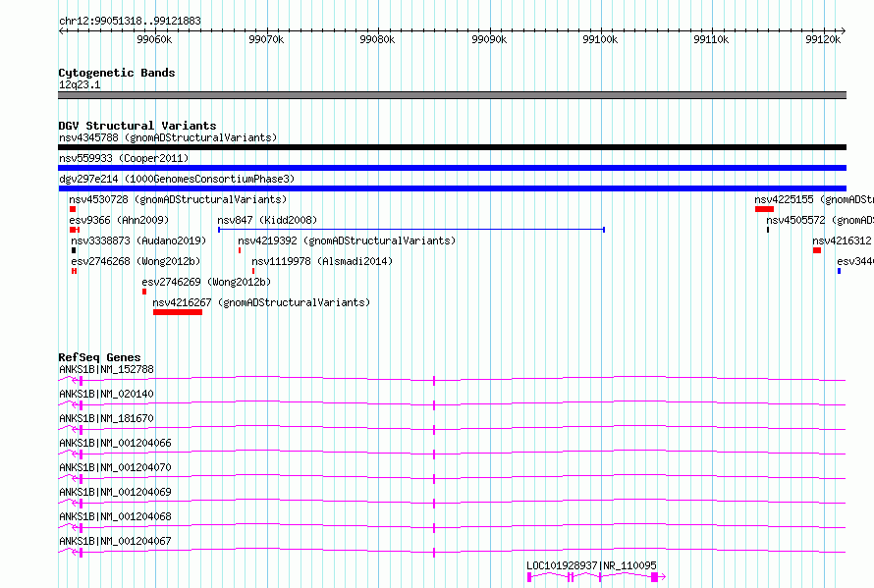Select the ANKS1B|NM_001204067 transcript label
Image resolution: width=874 pixels, height=588 pixels.
115,541
